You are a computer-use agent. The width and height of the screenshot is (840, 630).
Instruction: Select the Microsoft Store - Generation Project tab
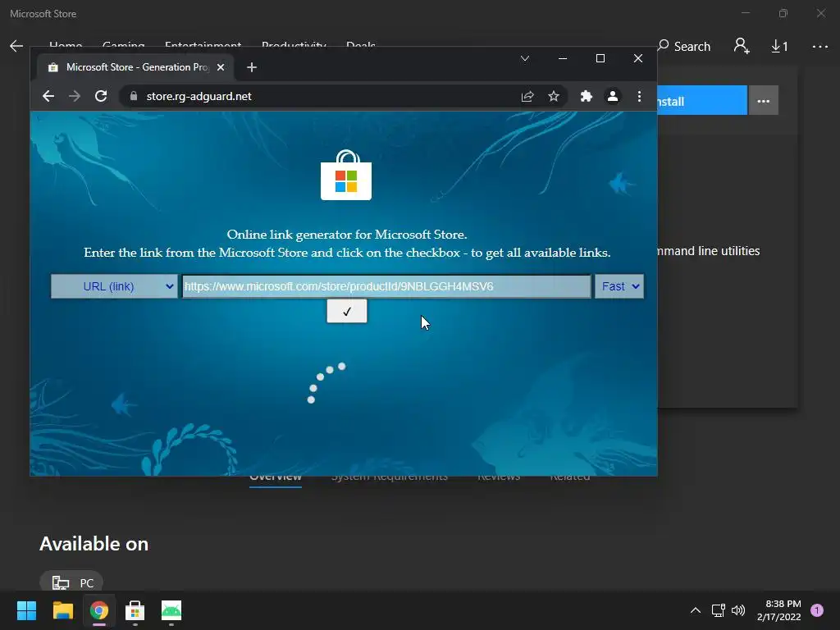pos(136,67)
